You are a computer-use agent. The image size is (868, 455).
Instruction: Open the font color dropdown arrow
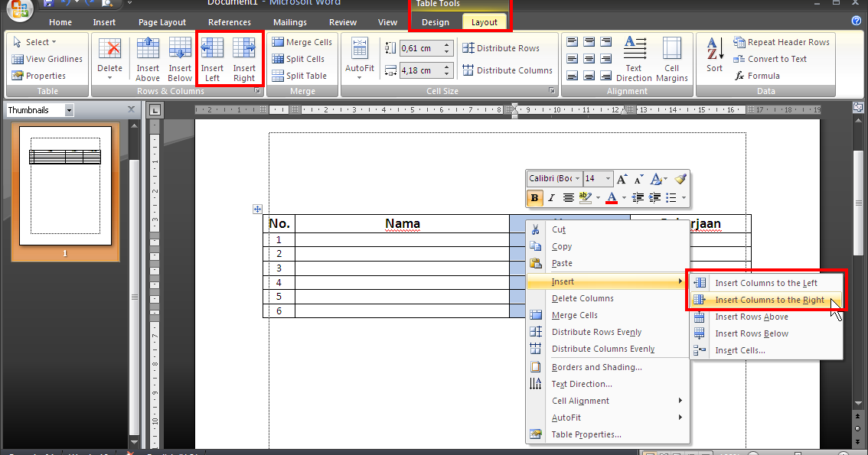pos(624,197)
